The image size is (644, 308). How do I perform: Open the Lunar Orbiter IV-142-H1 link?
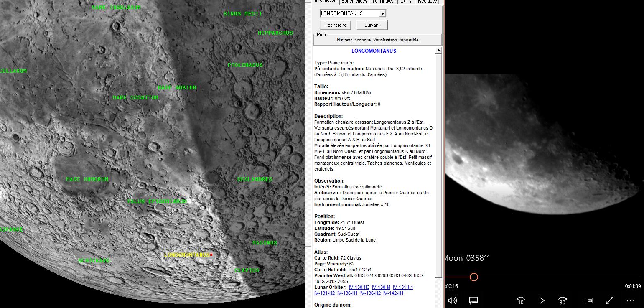393,293
